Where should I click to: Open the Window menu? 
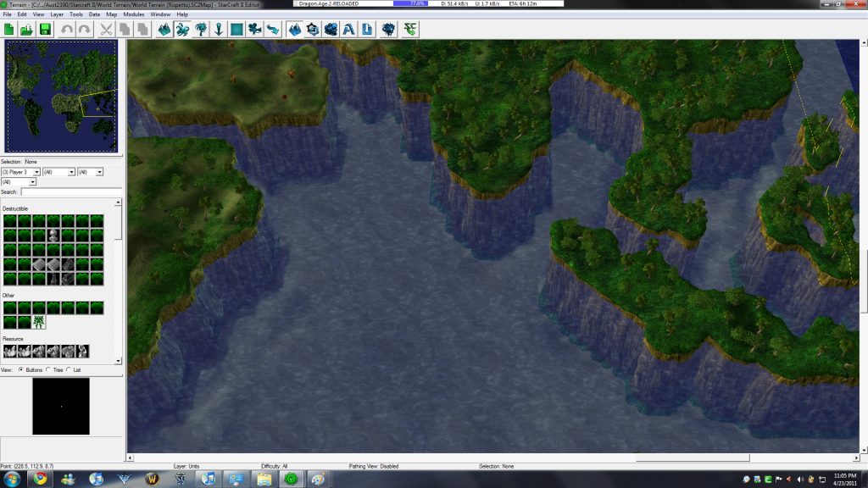160,14
